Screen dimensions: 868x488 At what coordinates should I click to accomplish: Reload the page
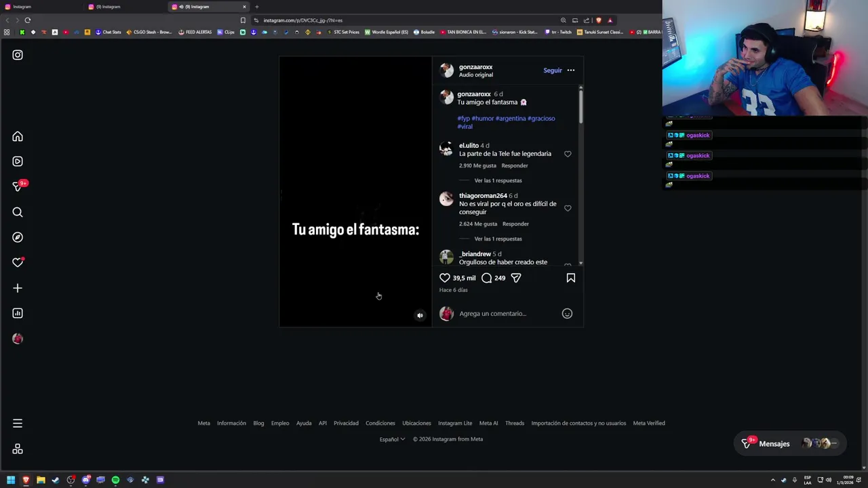click(x=28, y=20)
